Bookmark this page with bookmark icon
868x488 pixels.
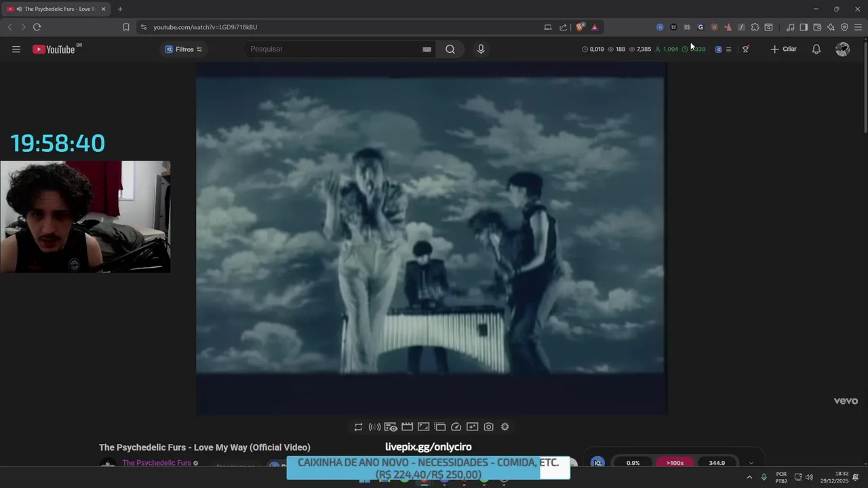point(125,27)
